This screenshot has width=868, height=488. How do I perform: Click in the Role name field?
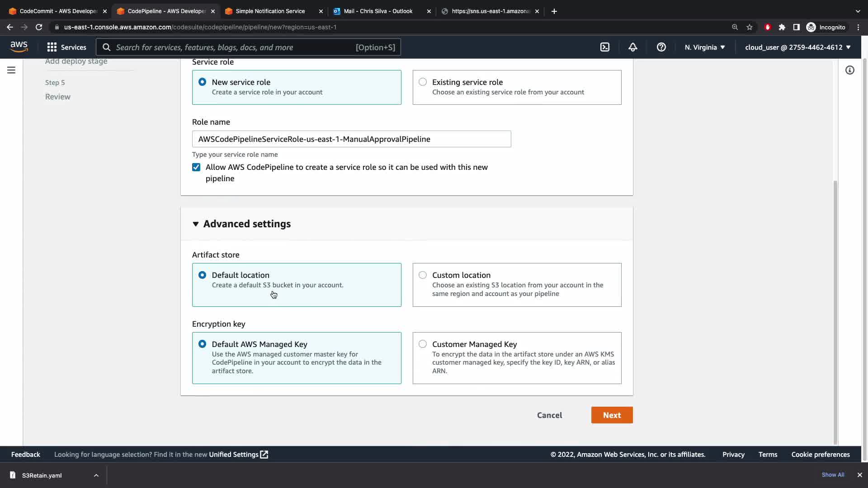coord(351,139)
